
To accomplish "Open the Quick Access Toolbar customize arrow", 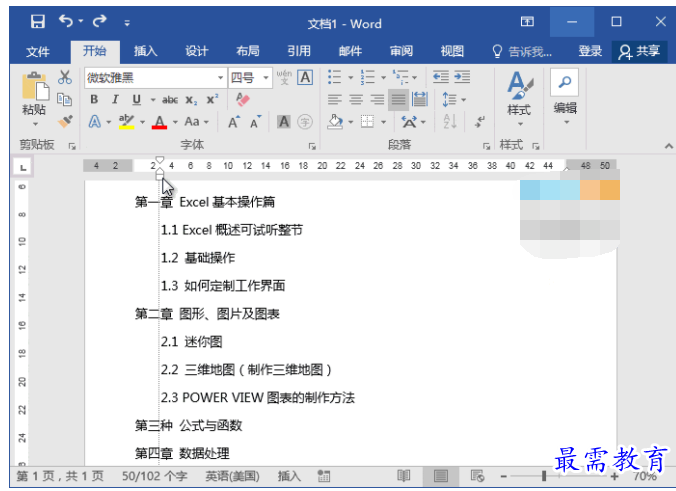I will point(127,23).
